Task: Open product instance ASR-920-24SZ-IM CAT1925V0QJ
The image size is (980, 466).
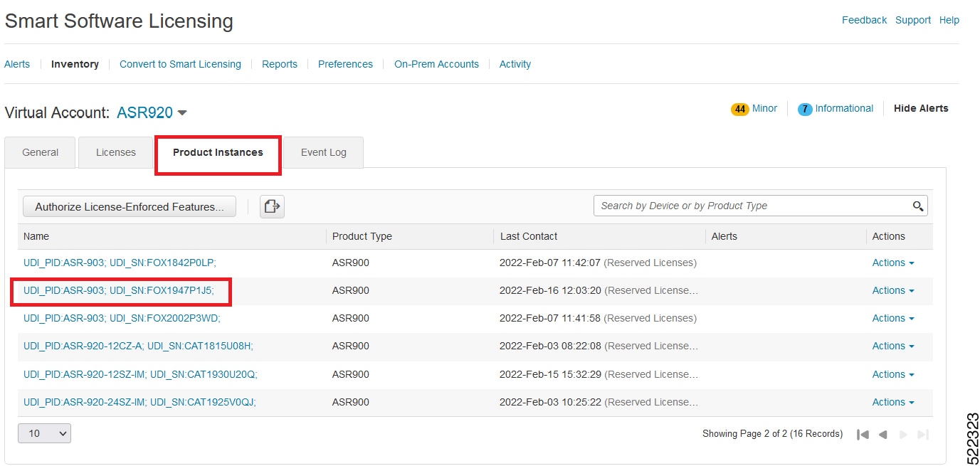Action: click(x=139, y=402)
